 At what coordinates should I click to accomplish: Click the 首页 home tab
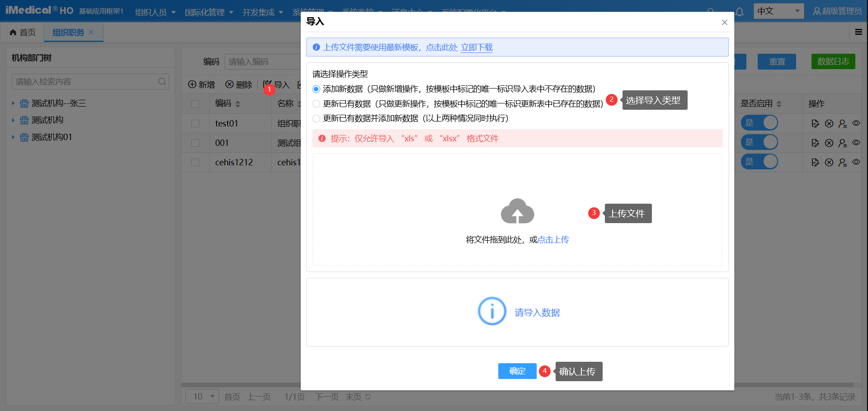tap(23, 32)
